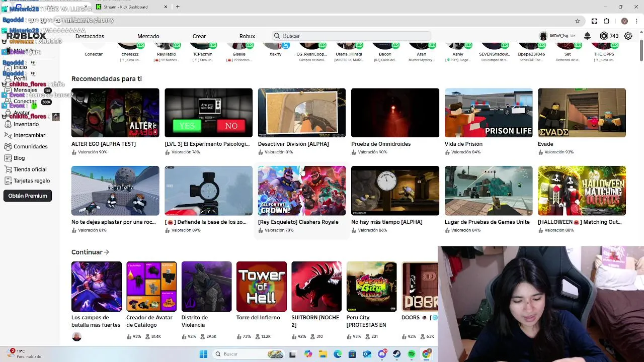Open the Halloween Matching Outfits thumbnail
The height and width of the screenshot is (362, 644).
pyautogui.click(x=582, y=191)
